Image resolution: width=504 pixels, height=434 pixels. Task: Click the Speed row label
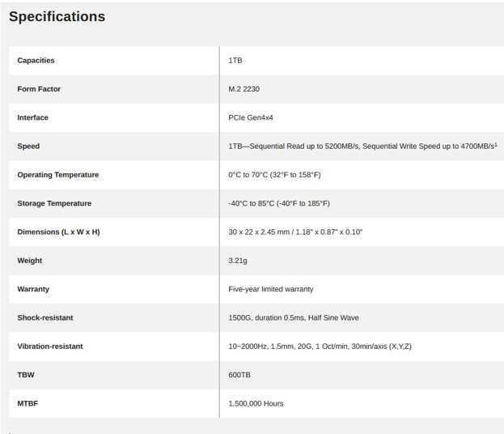pyautogui.click(x=28, y=147)
